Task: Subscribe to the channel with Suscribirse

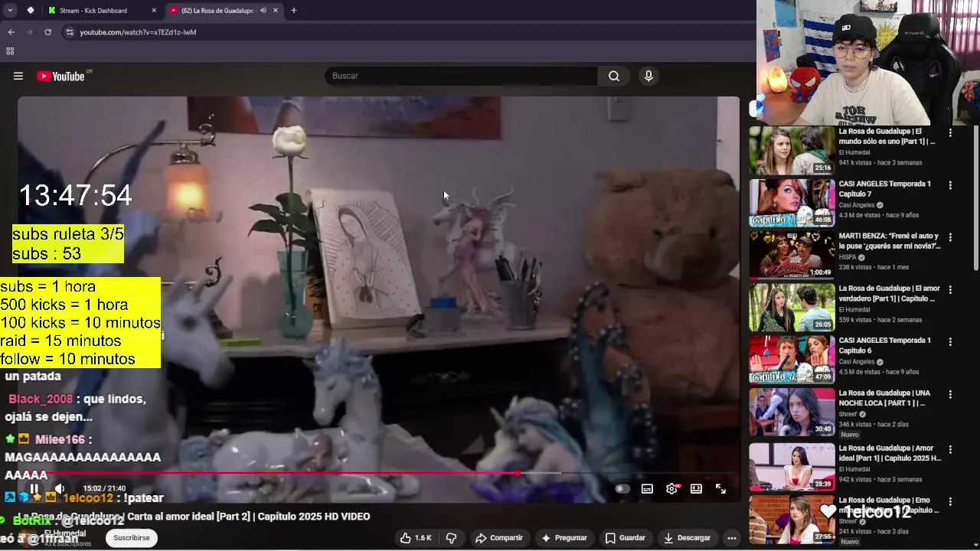Action: (x=132, y=538)
